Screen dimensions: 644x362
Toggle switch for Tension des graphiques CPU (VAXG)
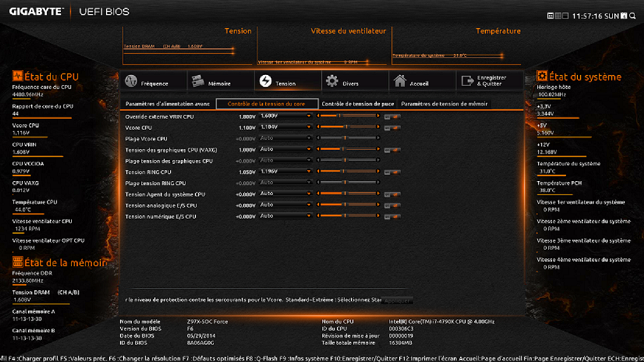pyautogui.click(x=392, y=150)
